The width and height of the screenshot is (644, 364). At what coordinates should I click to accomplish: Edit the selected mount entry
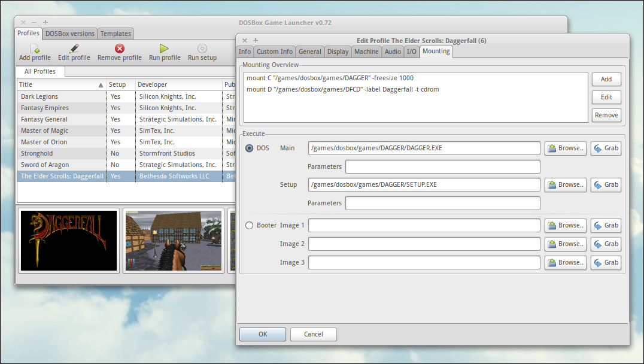[x=606, y=98]
